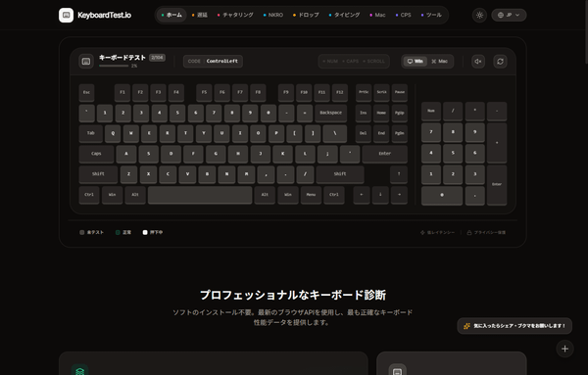Click the share and bookmark notification
The width and height of the screenshot is (588, 375).
click(514, 326)
